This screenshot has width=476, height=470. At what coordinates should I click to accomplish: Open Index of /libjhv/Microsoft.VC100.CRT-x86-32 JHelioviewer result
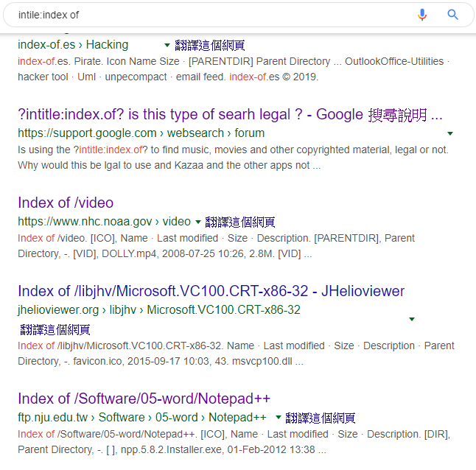click(211, 291)
